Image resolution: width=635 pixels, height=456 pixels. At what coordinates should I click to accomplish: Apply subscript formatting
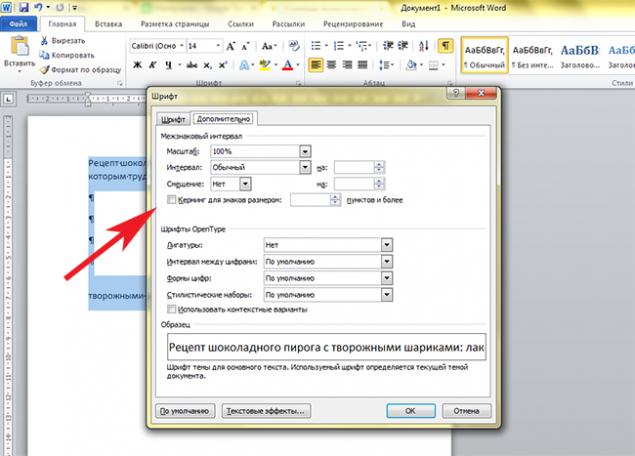(207, 65)
